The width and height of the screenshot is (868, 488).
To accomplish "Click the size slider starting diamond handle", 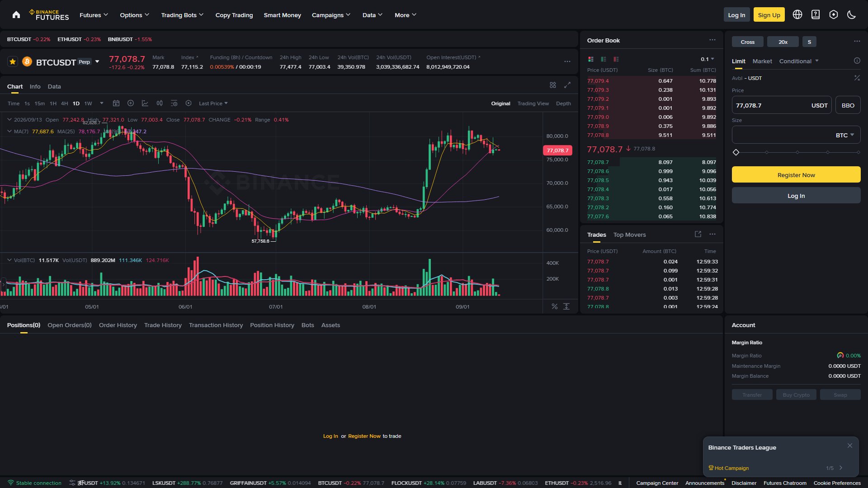I will coord(736,152).
